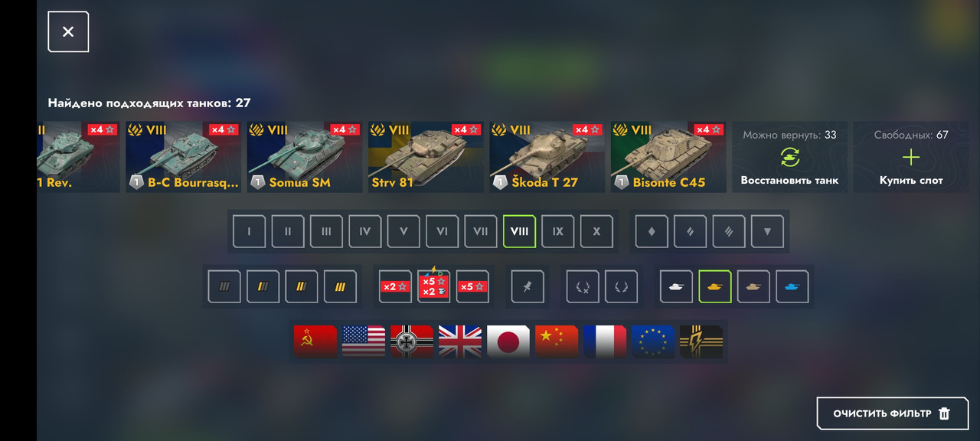Toggle the blue collector tank filter
Viewport: 980px width, 441px height.
[x=792, y=287]
